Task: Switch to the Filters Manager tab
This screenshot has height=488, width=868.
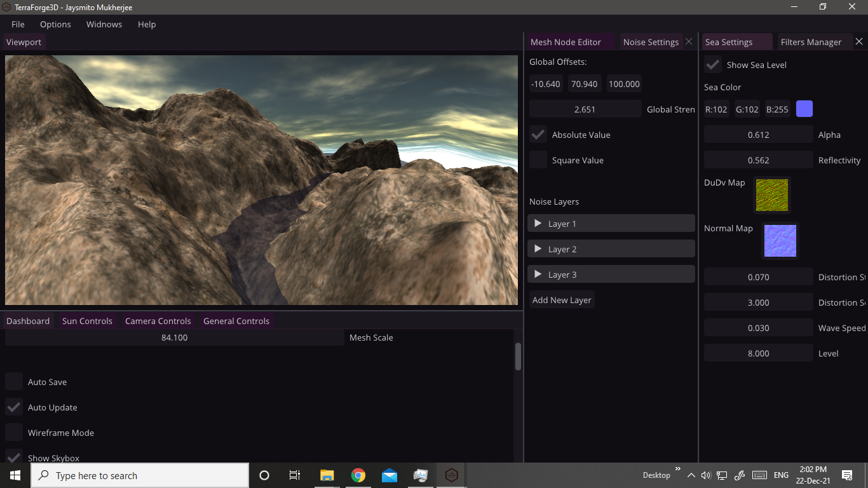Action: (811, 41)
